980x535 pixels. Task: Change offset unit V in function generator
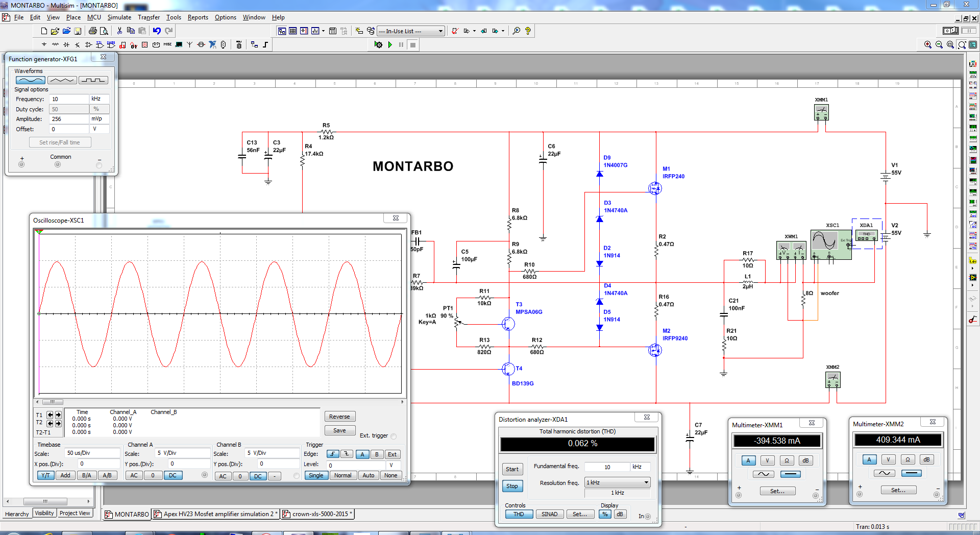pos(99,129)
